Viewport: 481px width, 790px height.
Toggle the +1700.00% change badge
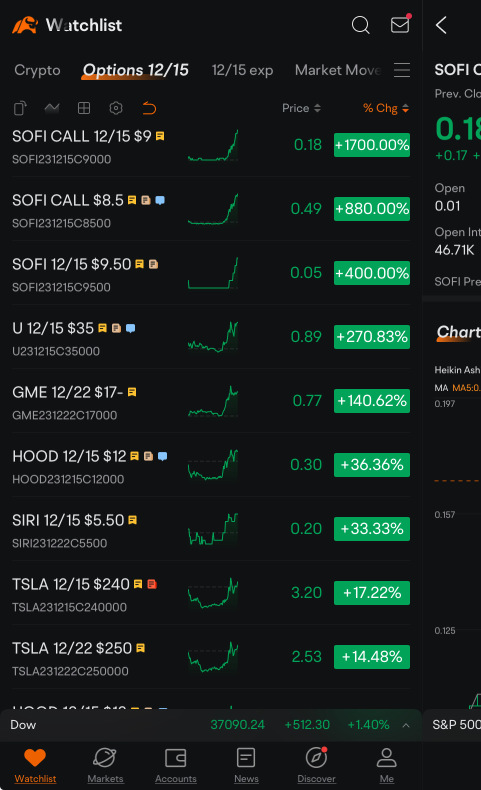pos(372,145)
